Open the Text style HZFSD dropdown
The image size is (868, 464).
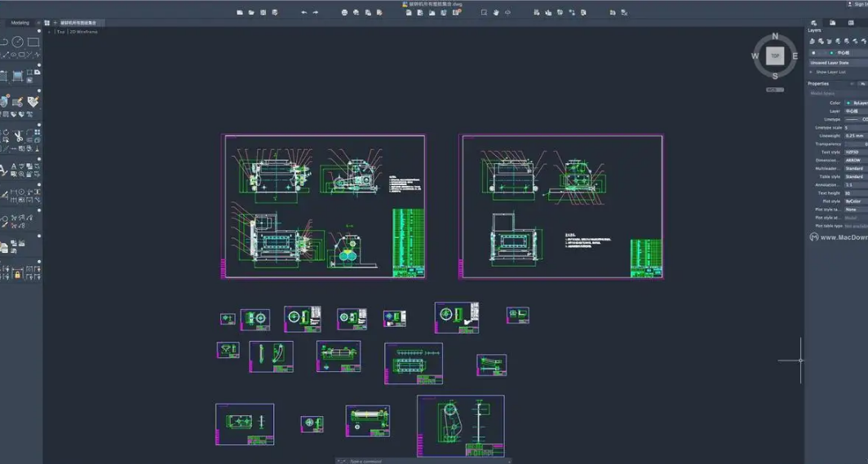(856, 152)
